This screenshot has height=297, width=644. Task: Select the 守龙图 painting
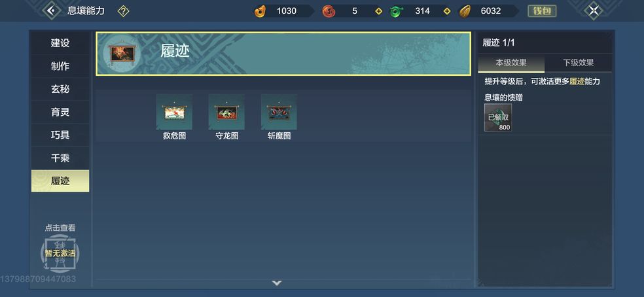[226, 117]
